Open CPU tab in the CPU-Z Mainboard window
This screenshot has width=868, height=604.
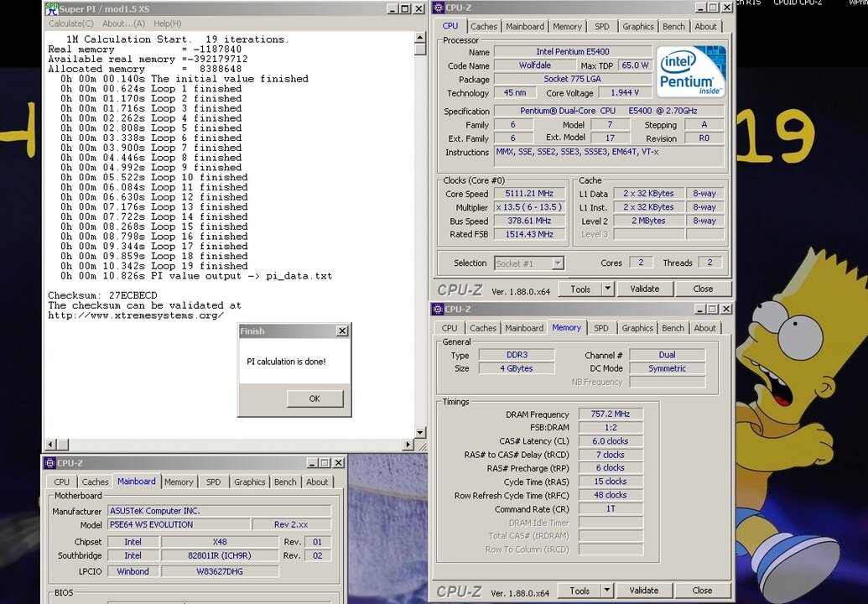(x=62, y=482)
